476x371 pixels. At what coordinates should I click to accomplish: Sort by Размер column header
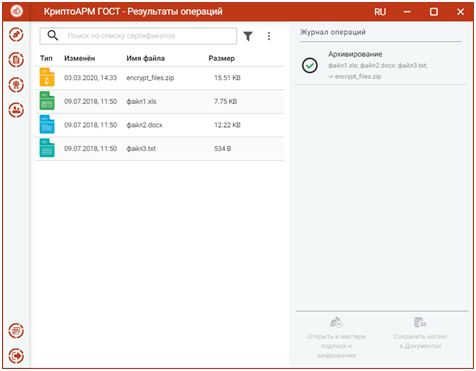(221, 58)
